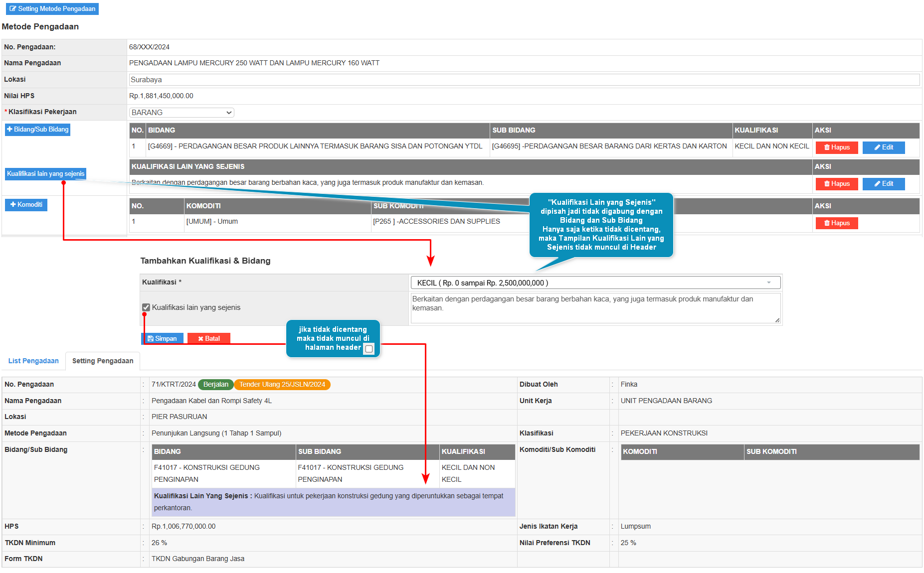Cancel the form with Batal
This screenshot has width=924, height=573.
pyautogui.click(x=208, y=339)
